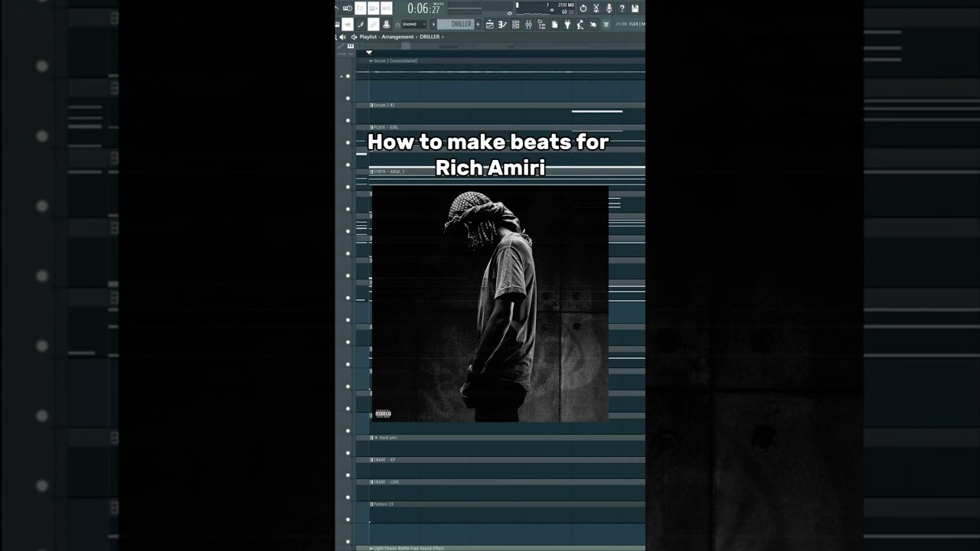
Task: Open the Mixer view icon
Action: click(x=528, y=24)
